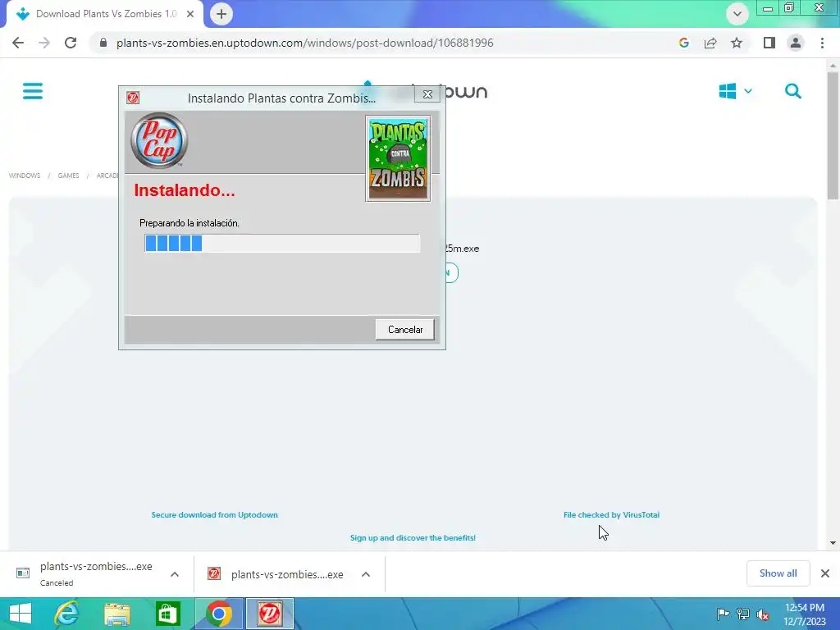Expand options for the canceled download

tap(175, 574)
